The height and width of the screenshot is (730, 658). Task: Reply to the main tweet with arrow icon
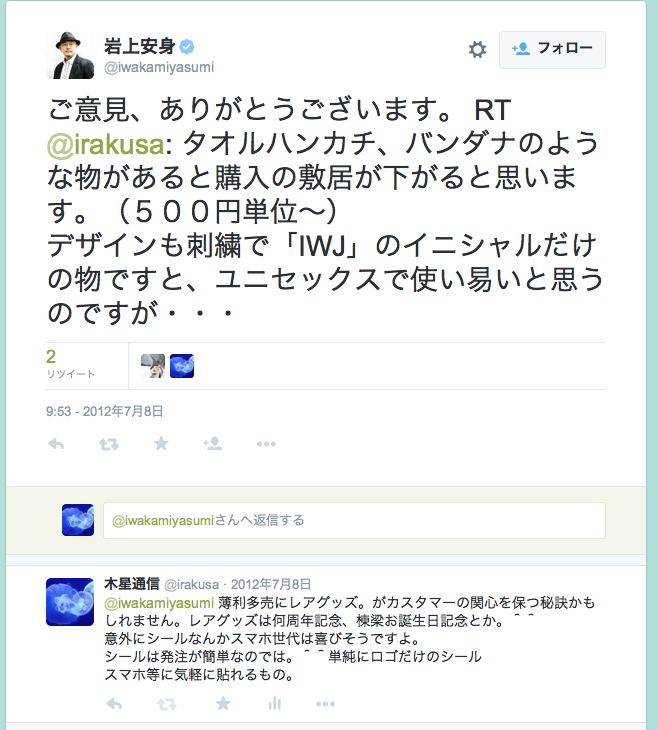pos(56,444)
